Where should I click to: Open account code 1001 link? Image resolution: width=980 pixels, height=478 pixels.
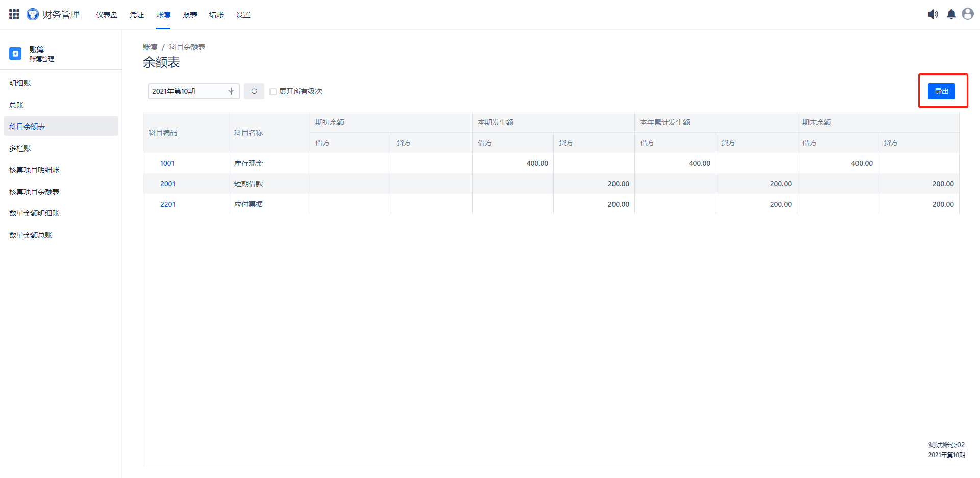167,163
